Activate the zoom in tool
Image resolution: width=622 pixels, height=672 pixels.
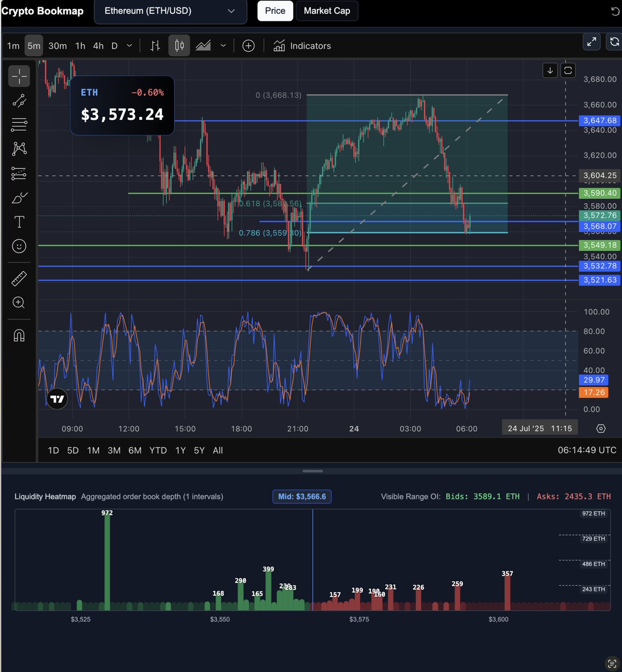click(x=19, y=303)
